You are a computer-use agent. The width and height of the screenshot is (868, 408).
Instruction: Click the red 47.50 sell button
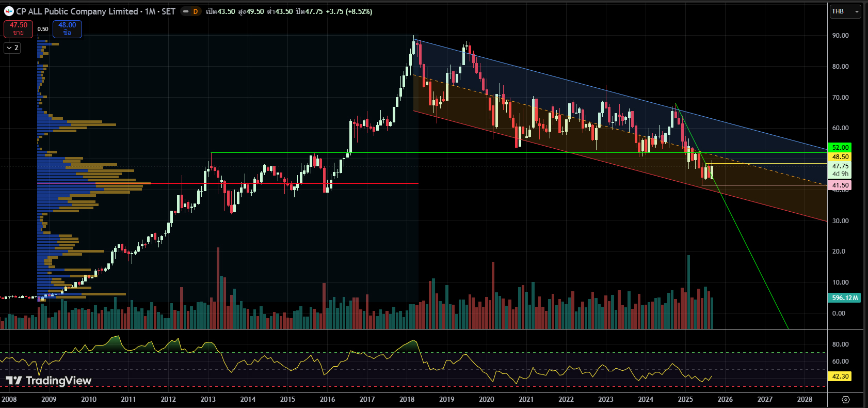click(19, 29)
